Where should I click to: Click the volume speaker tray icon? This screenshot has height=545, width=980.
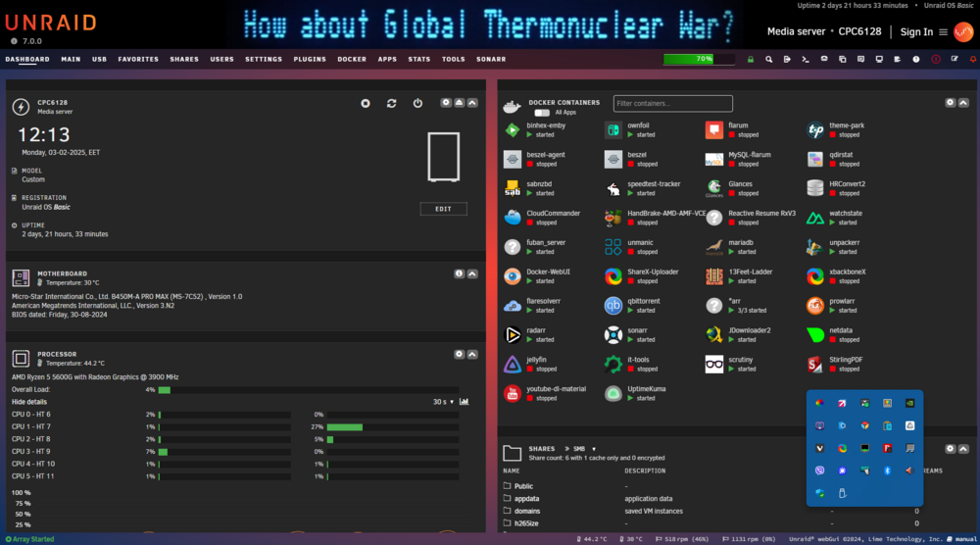coord(910,471)
